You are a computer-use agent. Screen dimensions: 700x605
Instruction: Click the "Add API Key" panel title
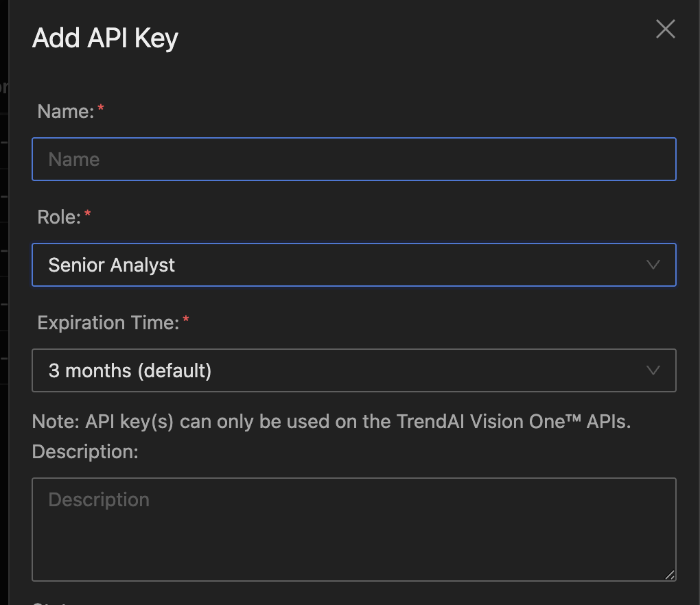pos(105,38)
